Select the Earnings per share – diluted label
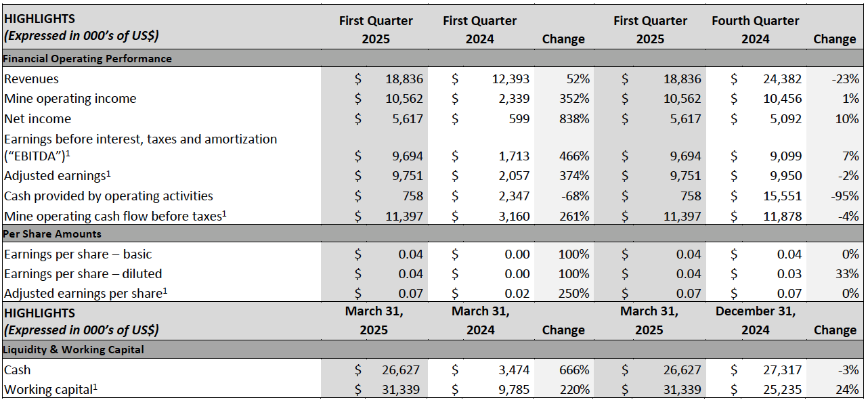The width and height of the screenshot is (868, 402). coord(83,274)
